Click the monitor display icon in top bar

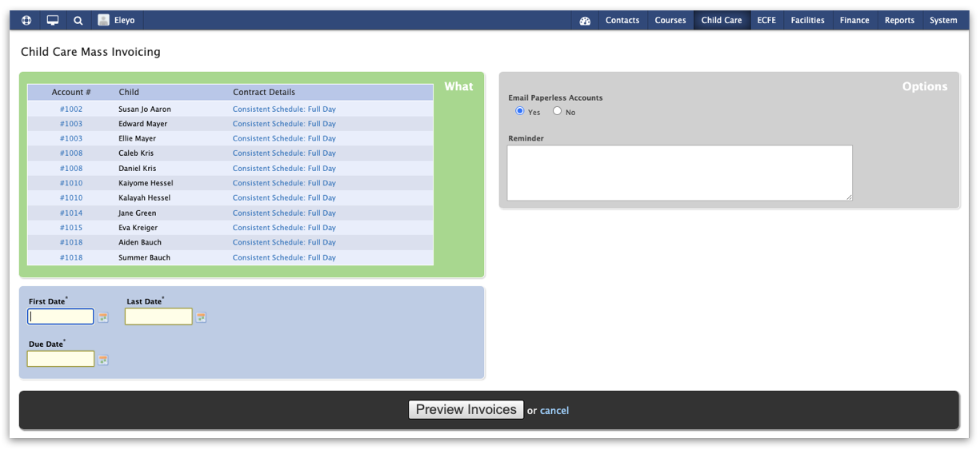pos(53,21)
